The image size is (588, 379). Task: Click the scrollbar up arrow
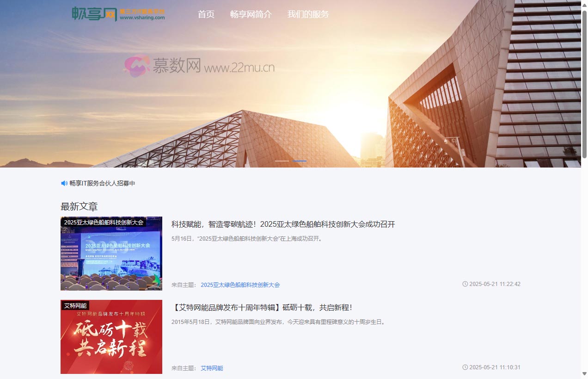click(584, 4)
